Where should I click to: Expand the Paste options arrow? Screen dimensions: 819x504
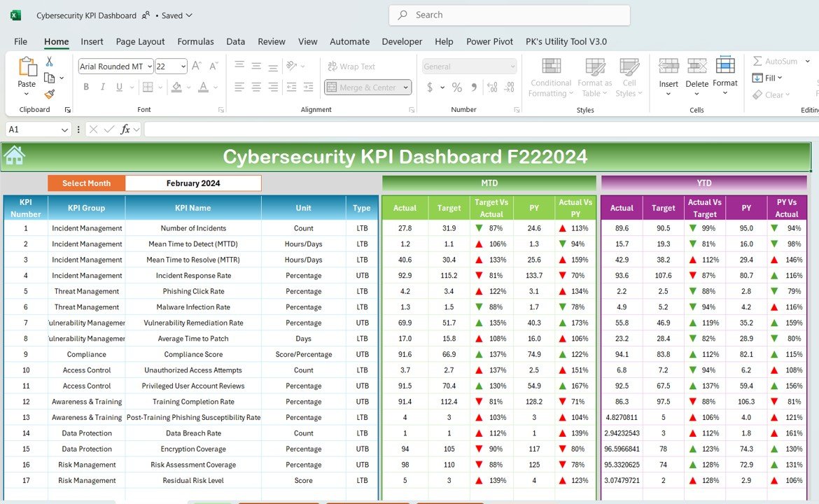click(27, 94)
